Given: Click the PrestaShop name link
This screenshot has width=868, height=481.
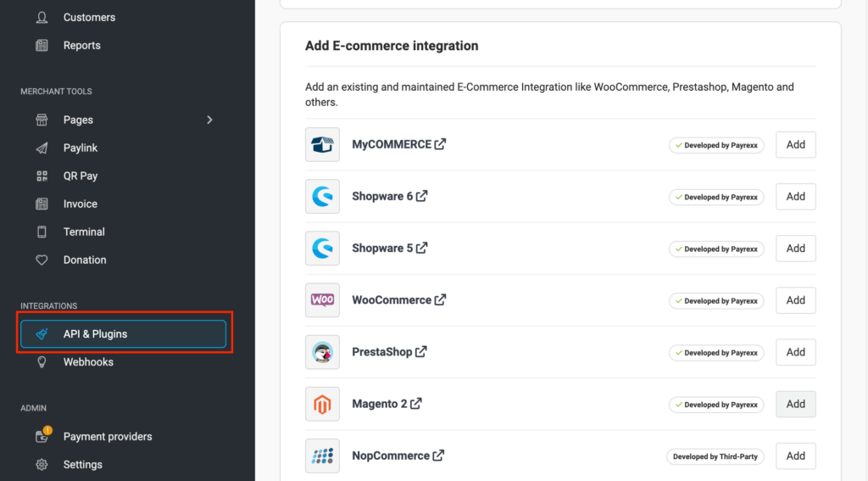Looking at the screenshot, I should click(382, 352).
